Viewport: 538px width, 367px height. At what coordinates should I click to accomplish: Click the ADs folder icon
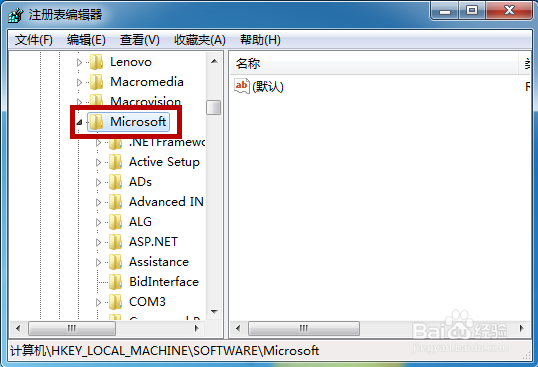coord(116,182)
